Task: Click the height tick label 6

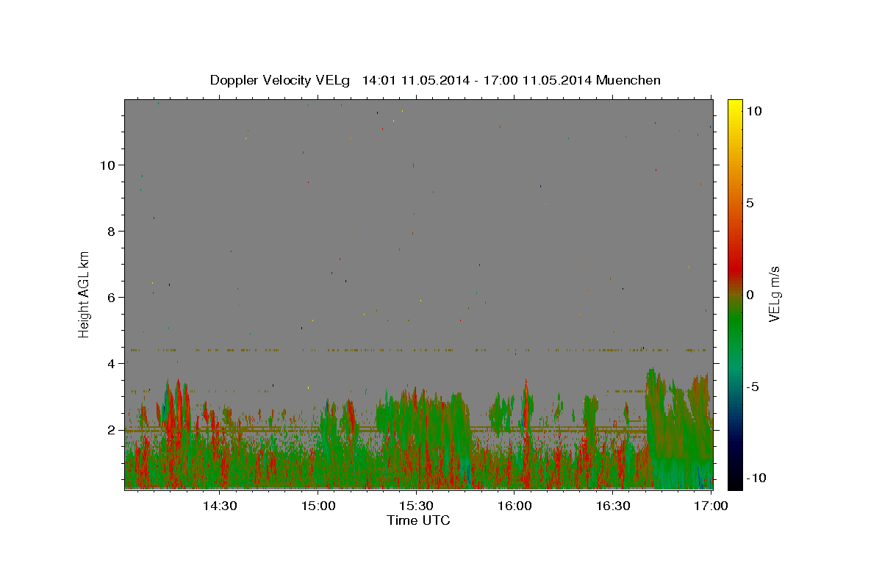Action: 112,298
